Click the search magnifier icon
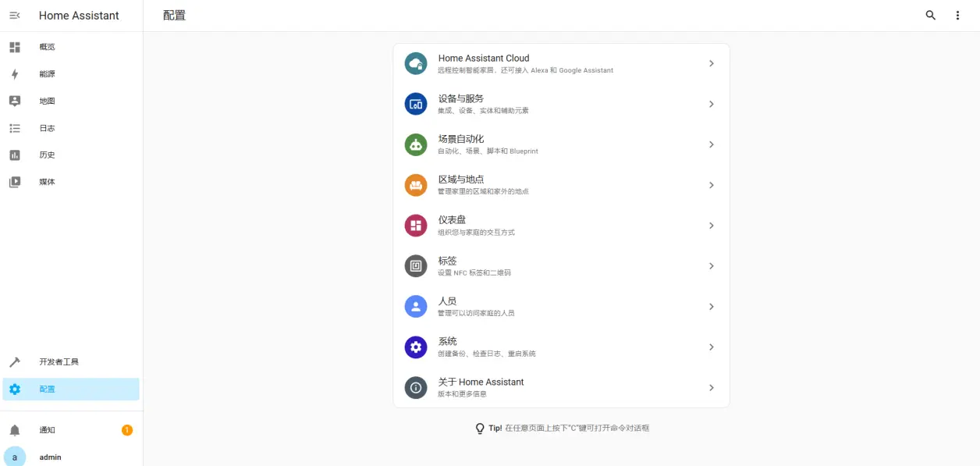980x466 pixels. [x=931, y=16]
